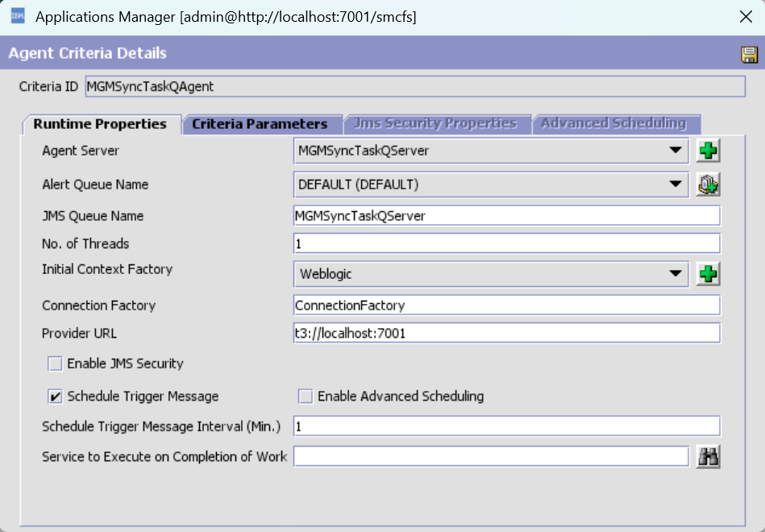Tick the Enable Advanced Scheduling checkbox

pyautogui.click(x=306, y=397)
